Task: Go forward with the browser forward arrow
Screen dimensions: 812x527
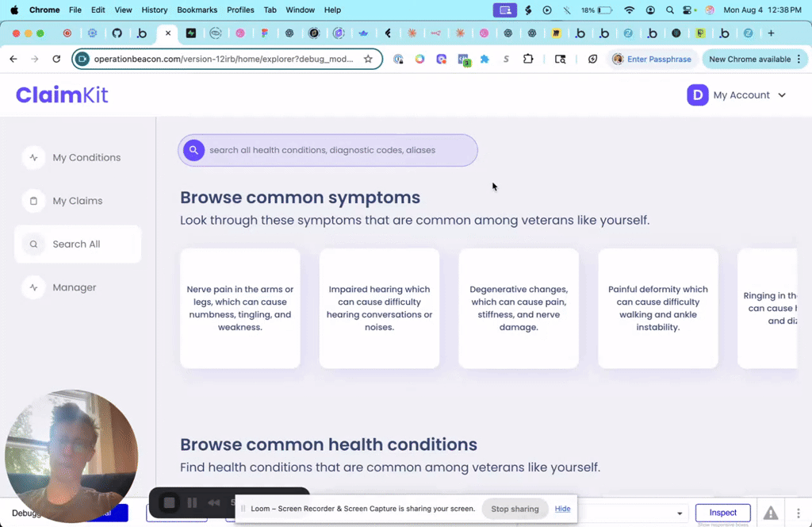Action: point(35,59)
